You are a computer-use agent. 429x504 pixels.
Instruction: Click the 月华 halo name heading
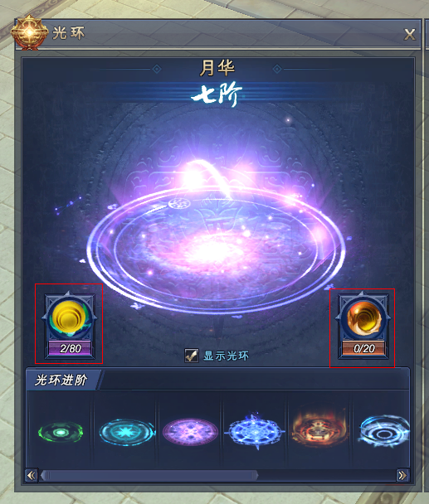[217, 68]
